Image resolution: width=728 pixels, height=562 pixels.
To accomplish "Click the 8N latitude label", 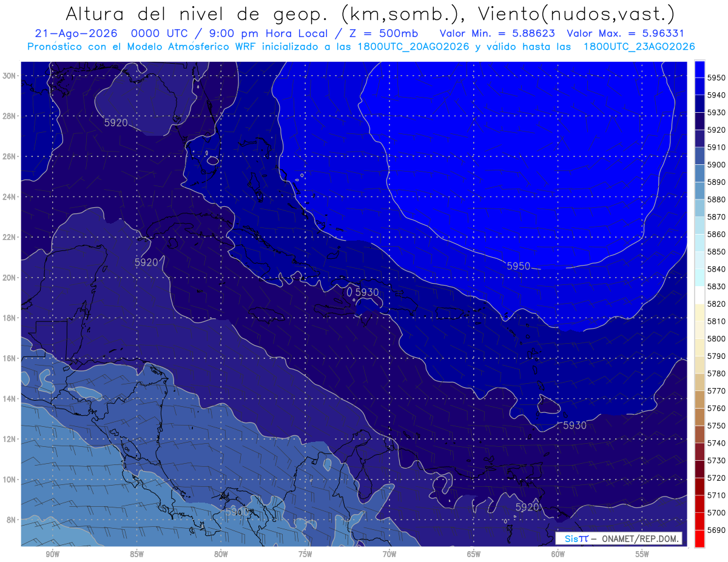I will (12, 520).
